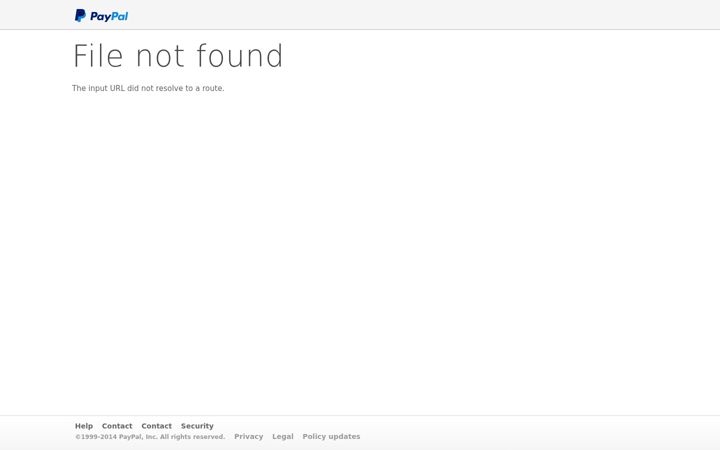Click the "The input URL did not resolve" message

click(148, 88)
